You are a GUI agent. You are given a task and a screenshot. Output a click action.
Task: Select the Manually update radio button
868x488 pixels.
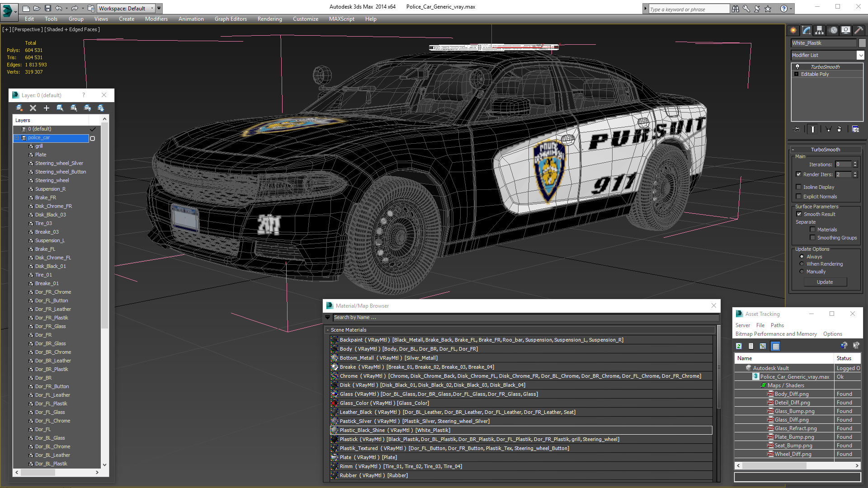tap(802, 272)
